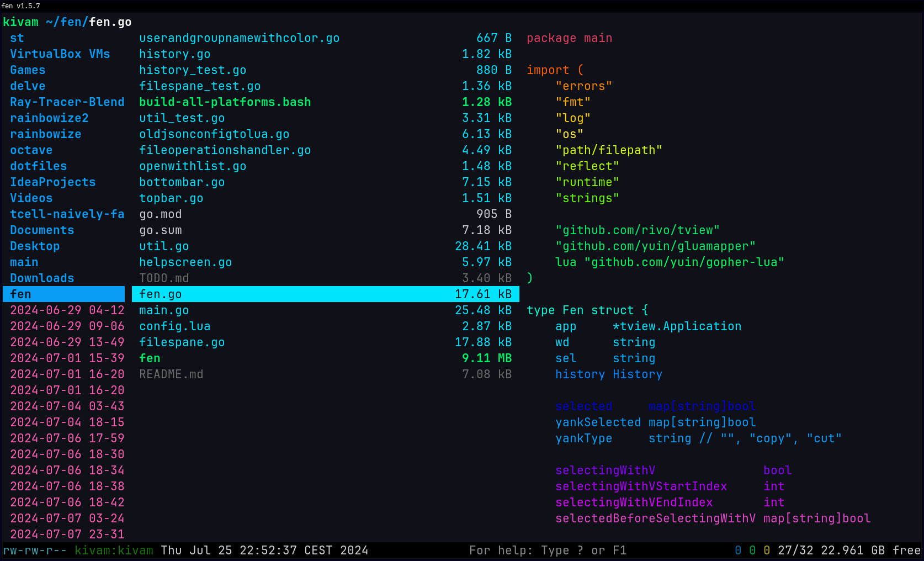Click 'kivam:kivam' owner in status bar
924x561 pixels.
(114, 551)
